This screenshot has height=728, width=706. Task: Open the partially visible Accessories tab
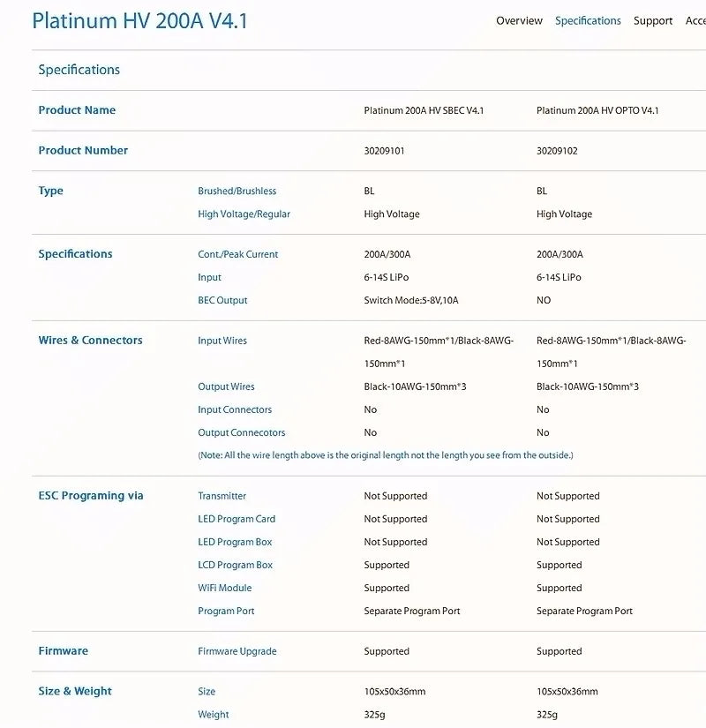click(x=697, y=20)
